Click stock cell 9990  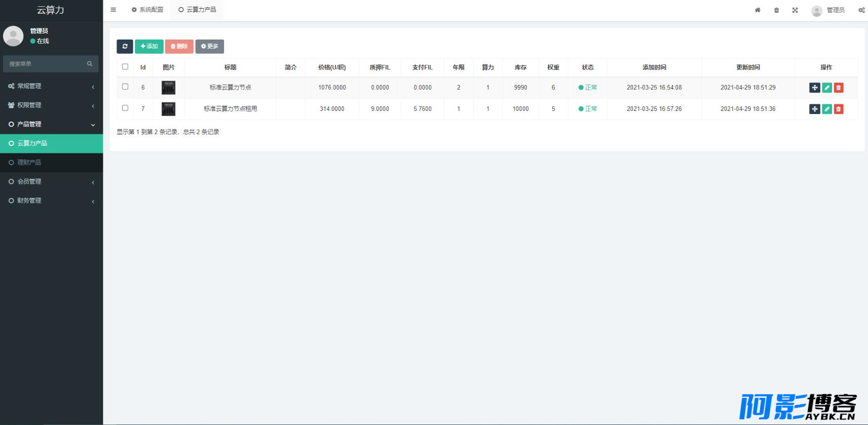[520, 88]
